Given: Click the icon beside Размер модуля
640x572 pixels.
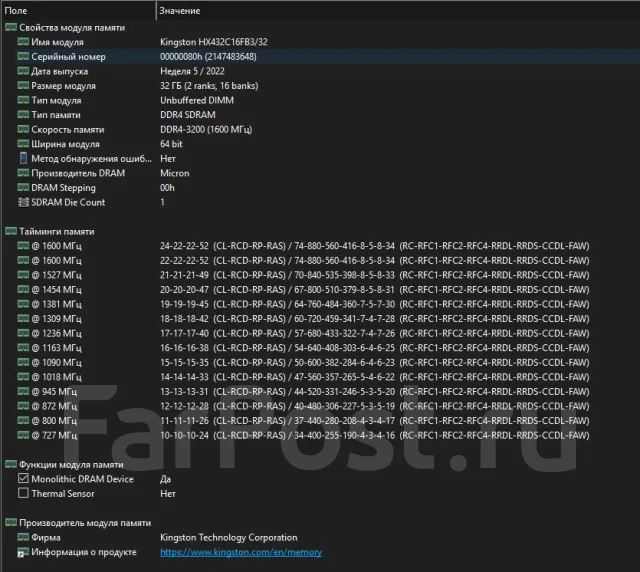Looking at the screenshot, I should 23,85.
